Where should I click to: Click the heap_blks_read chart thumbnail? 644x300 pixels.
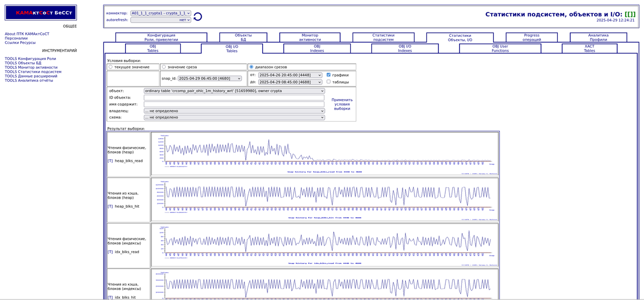pos(325,154)
